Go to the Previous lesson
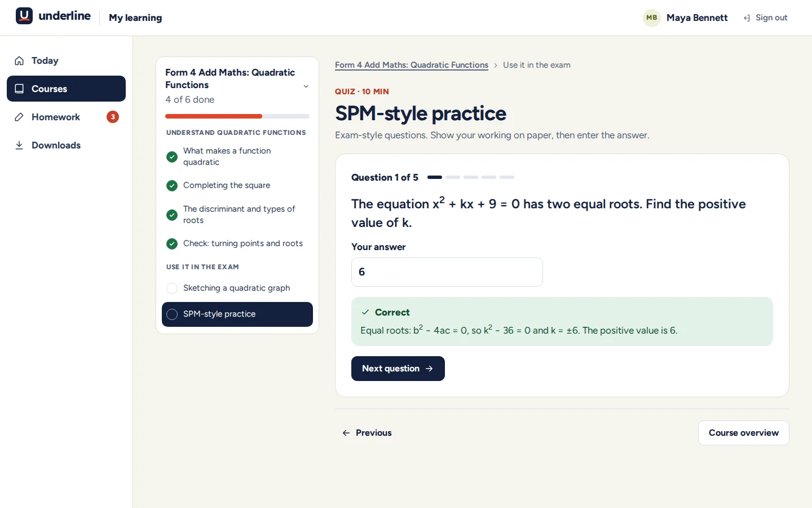This screenshot has width=812, height=508. [x=367, y=433]
